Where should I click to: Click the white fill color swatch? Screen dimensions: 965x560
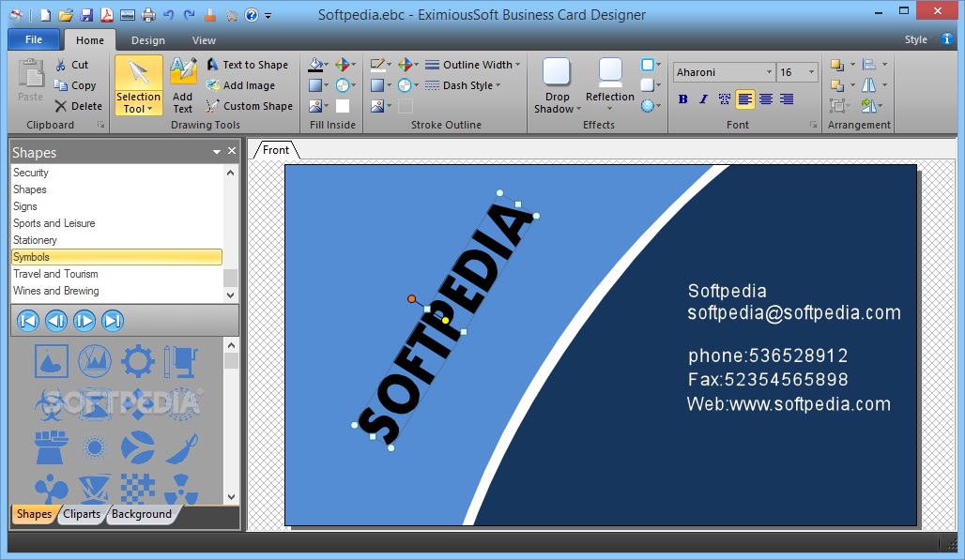click(x=343, y=106)
